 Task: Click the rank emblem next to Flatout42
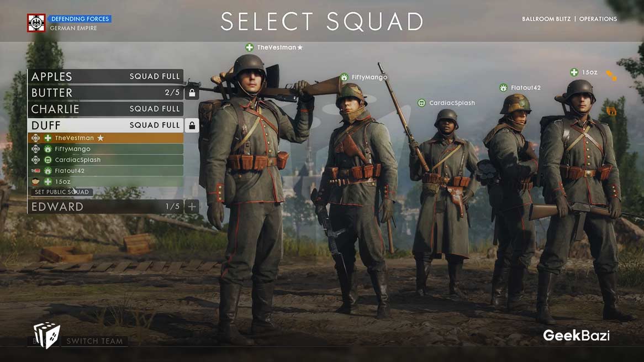pos(36,171)
